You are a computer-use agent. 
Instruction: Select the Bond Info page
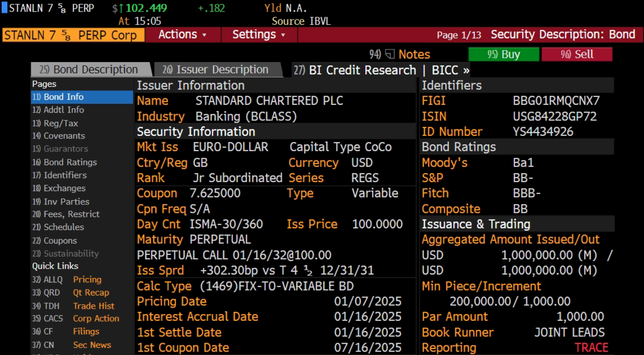(x=82, y=97)
